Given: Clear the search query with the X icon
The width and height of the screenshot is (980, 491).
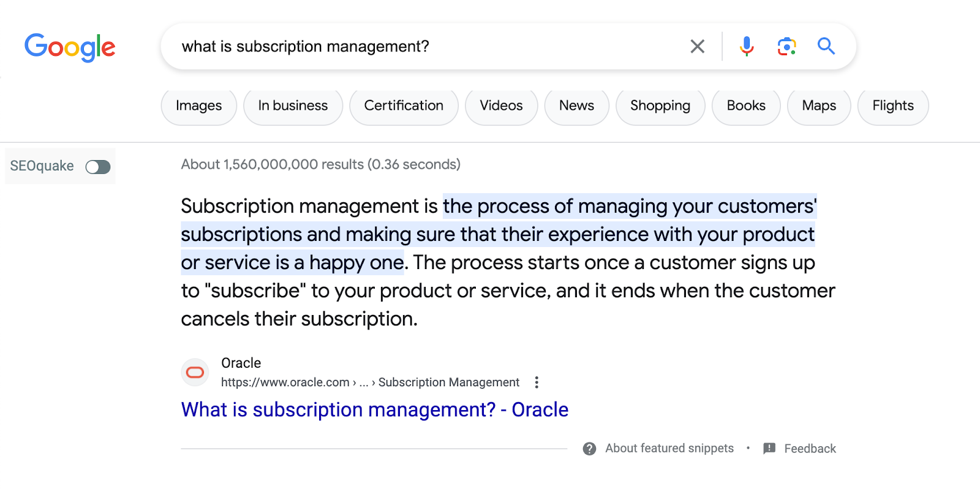Looking at the screenshot, I should (697, 47).
